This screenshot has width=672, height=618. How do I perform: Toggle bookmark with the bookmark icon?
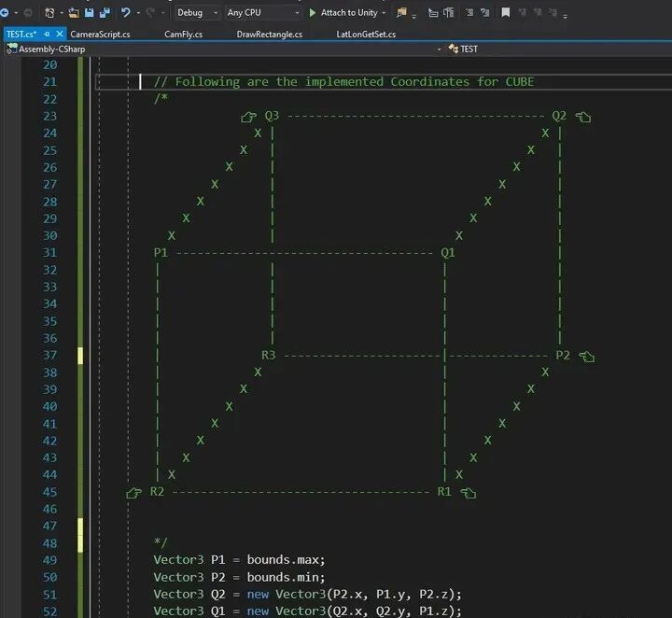[506, 12]
